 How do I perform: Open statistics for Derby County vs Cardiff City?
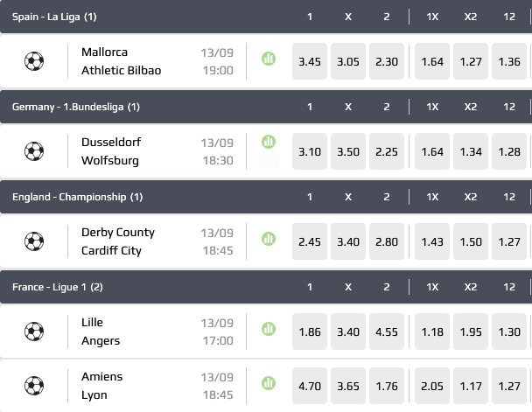pos(268,239)
